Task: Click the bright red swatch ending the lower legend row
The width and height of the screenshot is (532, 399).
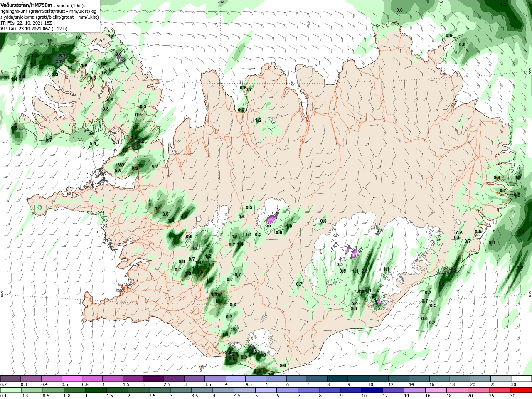Action: click(521, 390)
